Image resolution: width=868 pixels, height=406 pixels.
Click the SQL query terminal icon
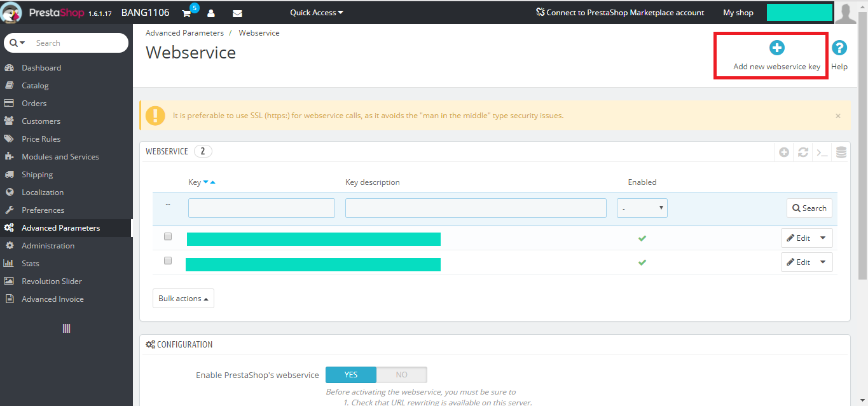822,152
